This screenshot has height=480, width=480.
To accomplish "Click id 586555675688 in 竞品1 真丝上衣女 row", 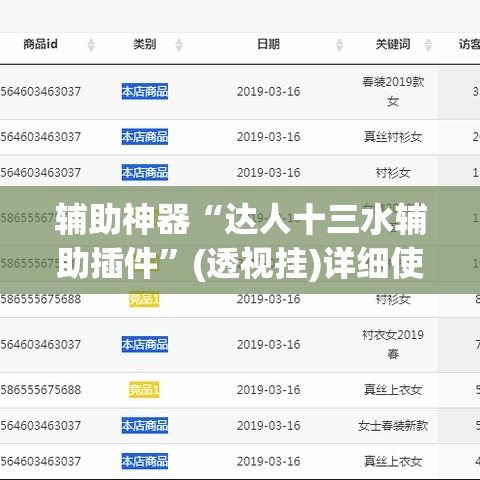I will [x=40, y=390].
